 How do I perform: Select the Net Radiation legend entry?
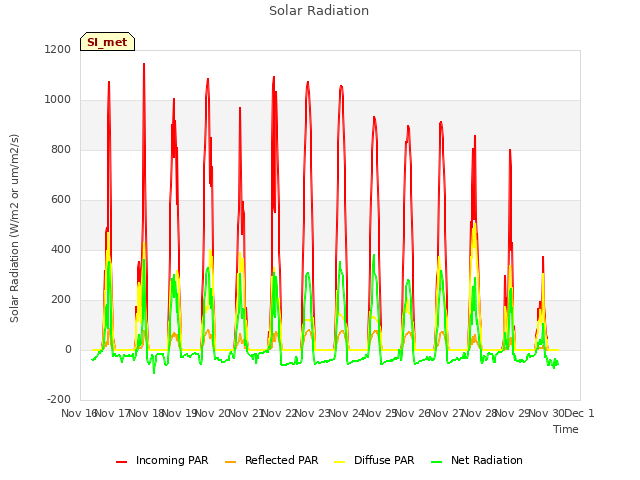(x=477, y=460)
